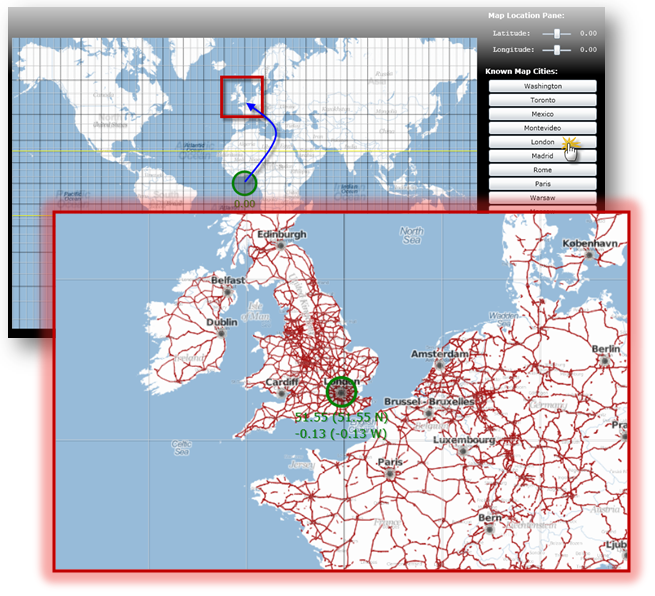Click the Dublin label on zoomed map
Viewport: 655px width, 596px height.
[222, 322]
